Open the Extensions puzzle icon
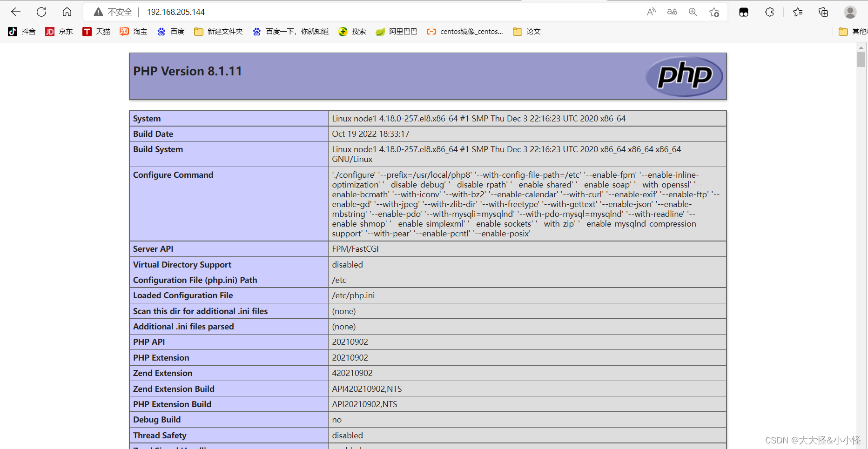Viewport: 868px width, 449px height. (x=769, y=12)
